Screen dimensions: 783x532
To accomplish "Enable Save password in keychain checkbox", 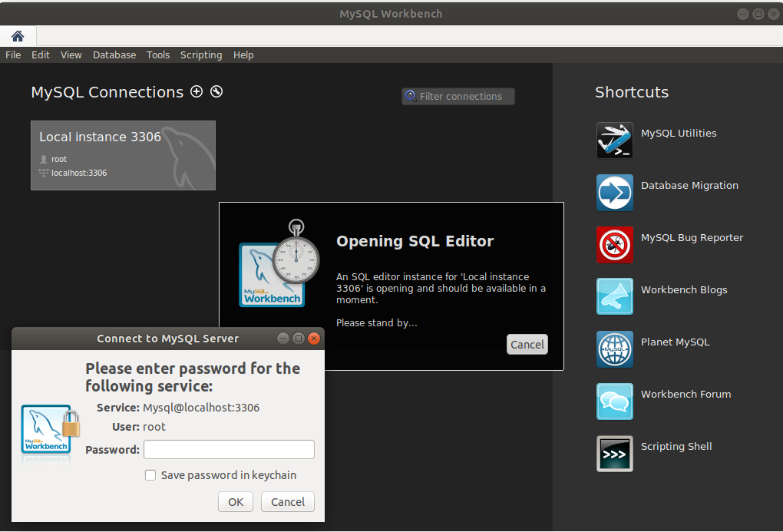I will 150,475.
